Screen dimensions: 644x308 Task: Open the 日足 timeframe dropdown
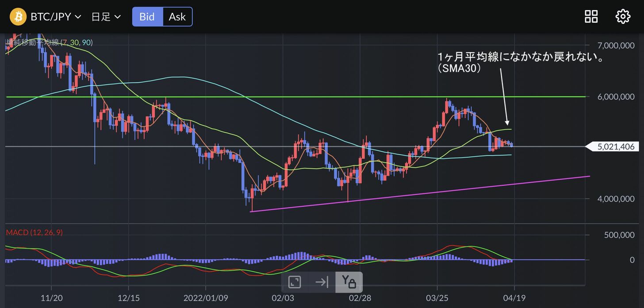click(x=106, y=17)
